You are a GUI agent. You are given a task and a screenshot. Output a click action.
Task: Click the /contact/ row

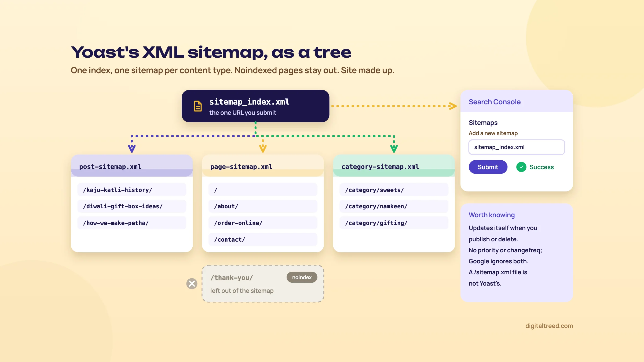(x=263, y=240)
